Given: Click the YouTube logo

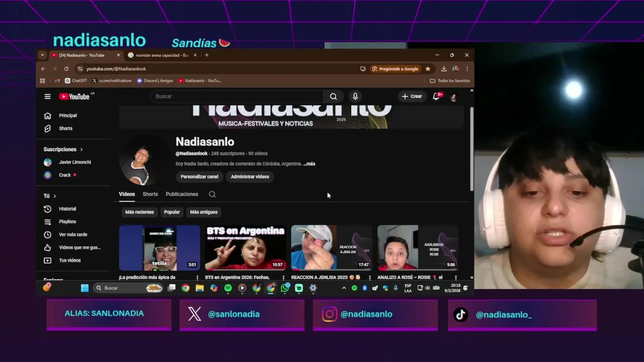Looking at the screenshot, I should tap(74, 97).
